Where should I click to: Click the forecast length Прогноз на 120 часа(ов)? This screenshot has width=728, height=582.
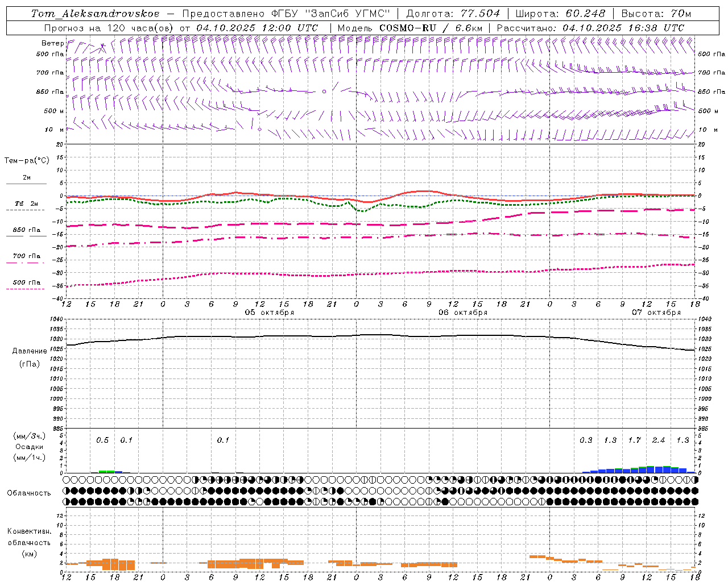(x=109, y=28)
